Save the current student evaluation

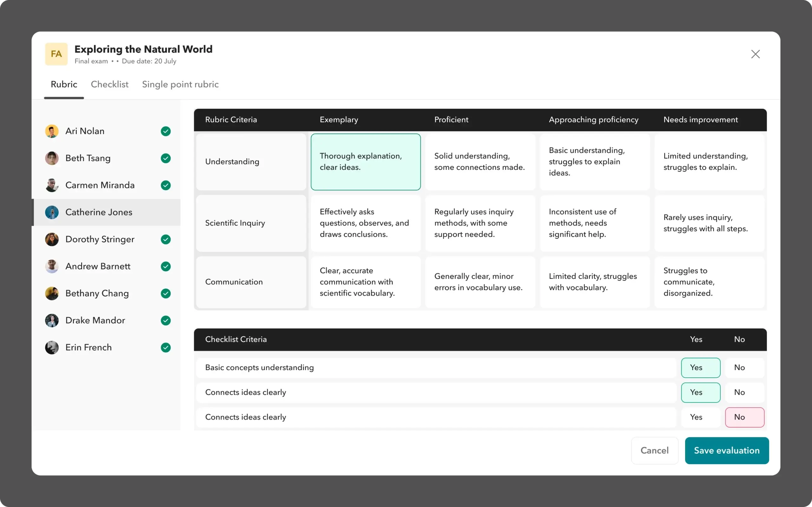pos(727,450)
